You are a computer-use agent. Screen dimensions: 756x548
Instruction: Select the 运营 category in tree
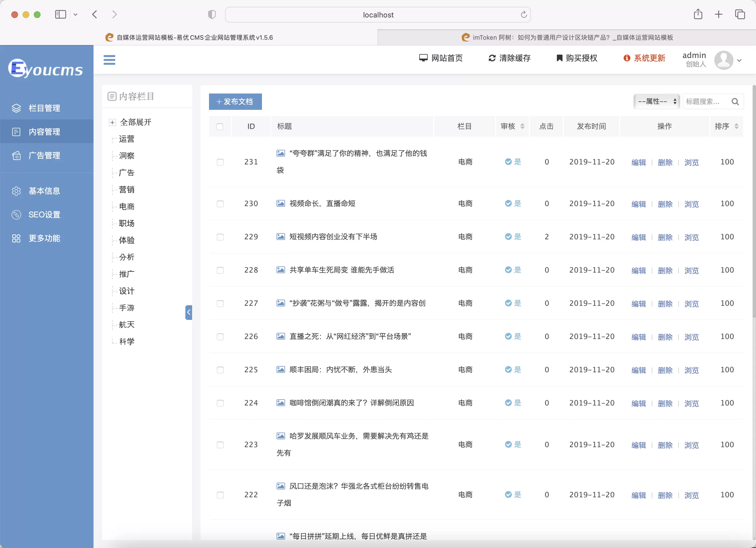(127, 139)
